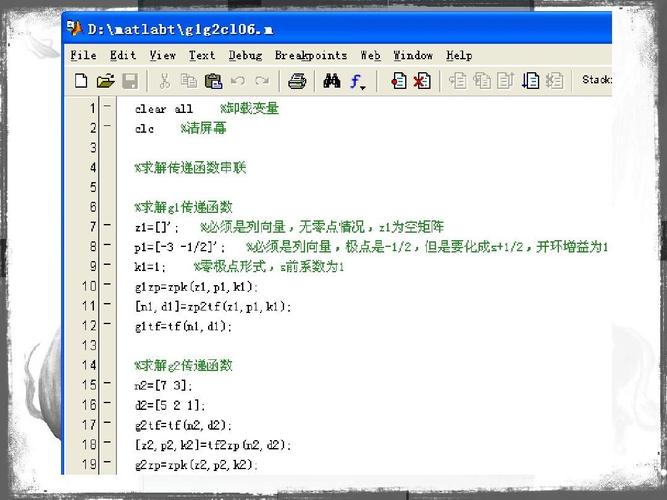Image resolution: width=667 pixels, height=500 pixels.
Task: Open the show-functions f dropdown
Action: tap(357, 81)
